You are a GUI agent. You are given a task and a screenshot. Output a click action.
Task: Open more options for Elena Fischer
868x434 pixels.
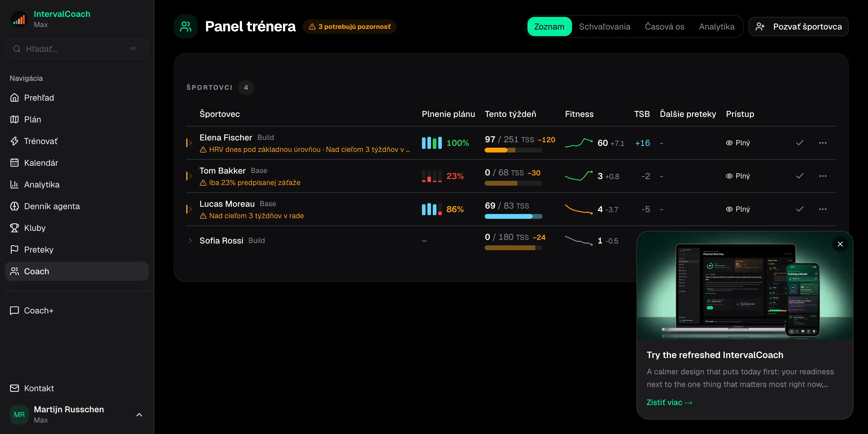click(822, 143)
